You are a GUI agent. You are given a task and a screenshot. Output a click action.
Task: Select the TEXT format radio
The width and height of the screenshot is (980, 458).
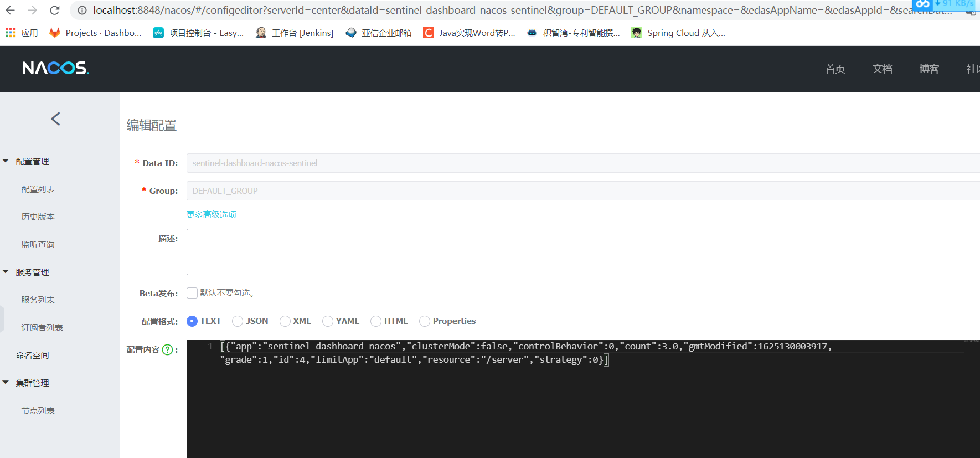click(192, 321)
